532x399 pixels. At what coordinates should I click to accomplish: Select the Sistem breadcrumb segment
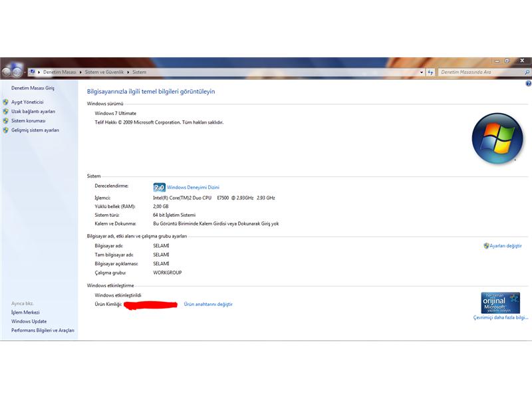click(139, 72)
